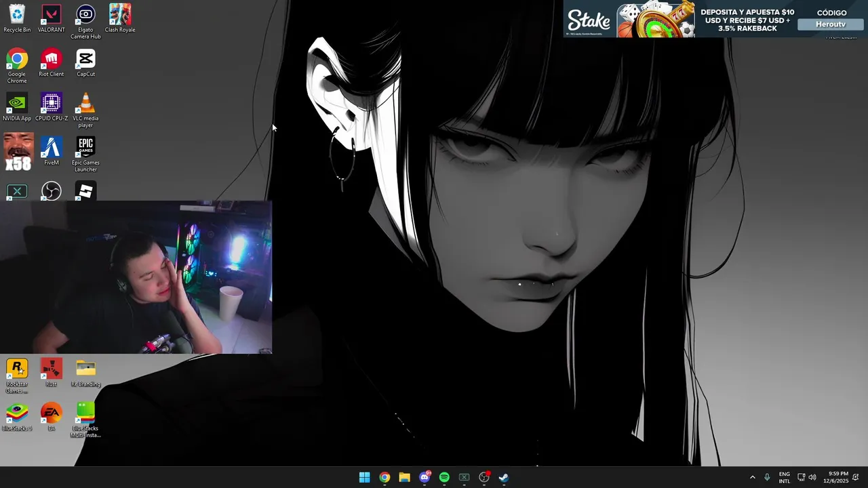Open the Windows Start menu
Screen dimensions: 868x488
(x=364, y=477)
